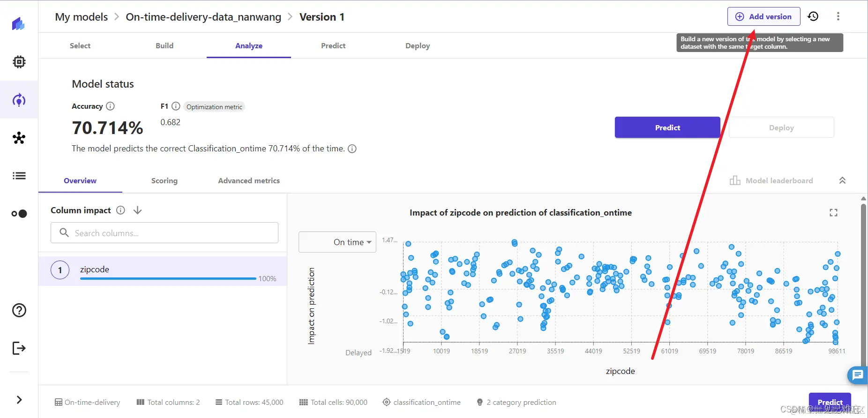Open the Advanced metrics tab
Viewport: 868px width, 418px height.
coord(249,181)
